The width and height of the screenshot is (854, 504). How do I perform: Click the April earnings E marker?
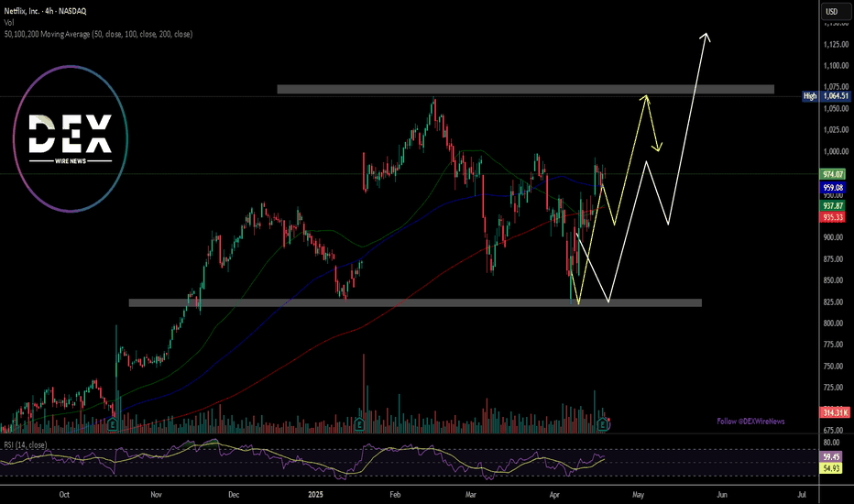[x=603, y=423]
